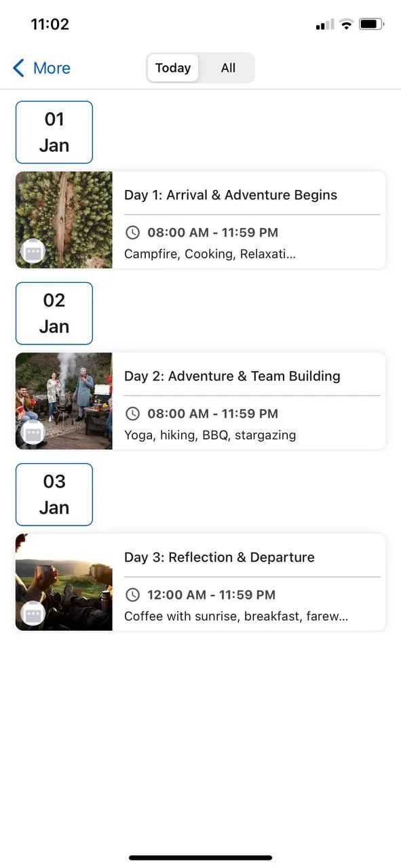Select the 03 Jan date box

coord(54,494)
